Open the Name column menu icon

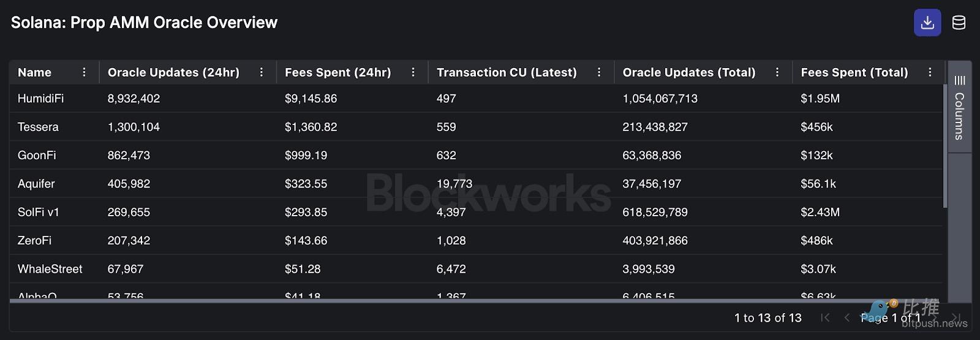84,72
